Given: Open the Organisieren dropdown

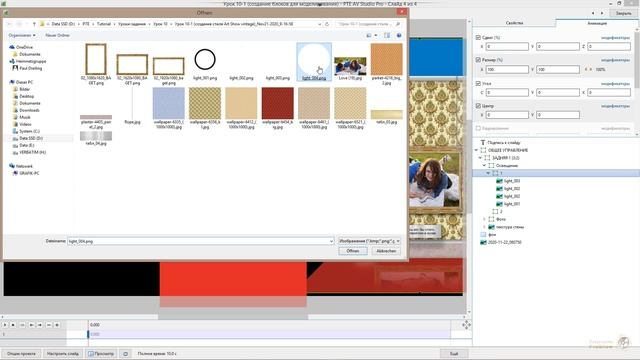Looking at the screenshot, I should click(x=22, y=36).
